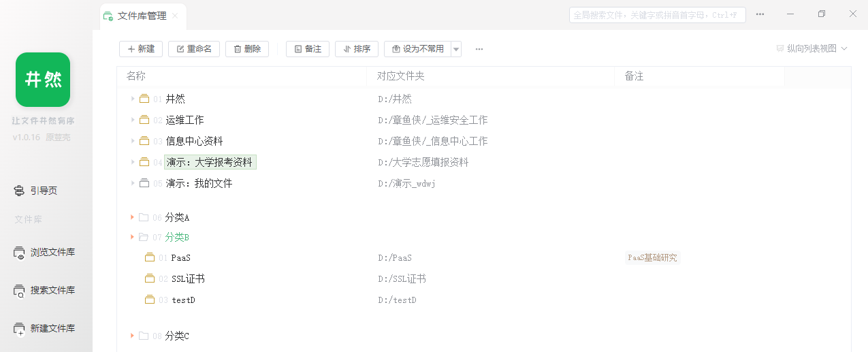Image resolution: width=868 pixels, height=352 pixels.
Task: Click the 重命名 button
Action: (x=194, y=49)
